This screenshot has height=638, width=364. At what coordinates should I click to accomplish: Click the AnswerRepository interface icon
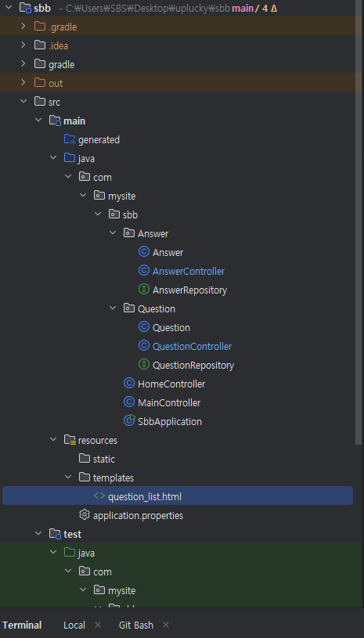click(x=144, y=290)
